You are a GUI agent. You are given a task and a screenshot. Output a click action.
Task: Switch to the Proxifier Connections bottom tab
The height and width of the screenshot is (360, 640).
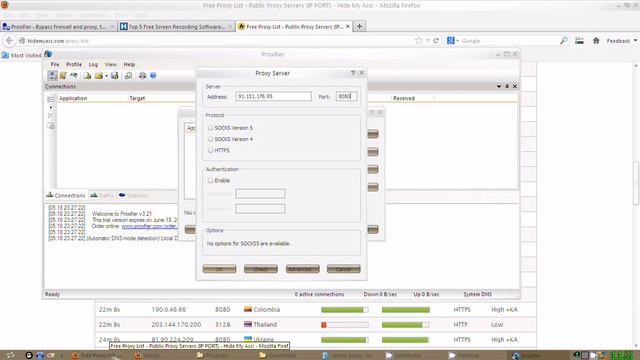coord(66,196)
